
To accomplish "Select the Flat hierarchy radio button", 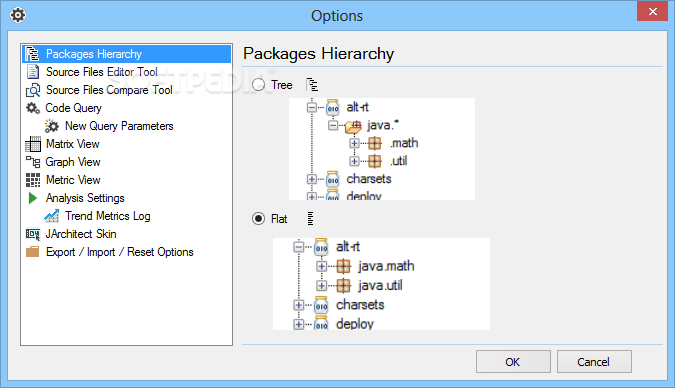I will [258, 219].
